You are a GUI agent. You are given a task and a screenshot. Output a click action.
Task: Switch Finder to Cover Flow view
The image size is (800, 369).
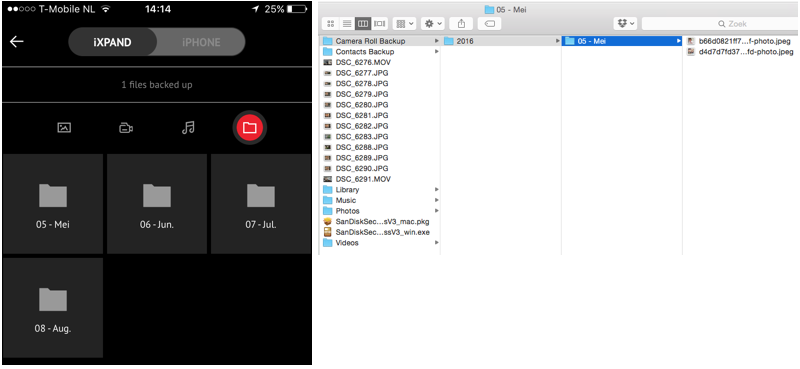tap(379, 23)
